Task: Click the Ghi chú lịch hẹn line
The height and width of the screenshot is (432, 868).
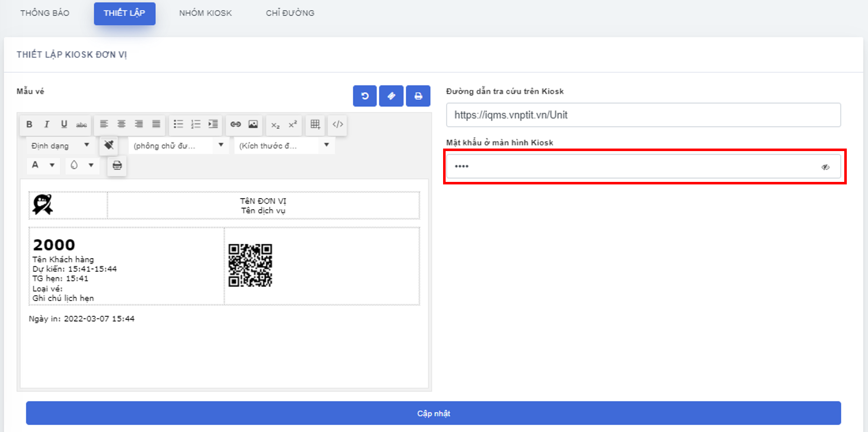Action: click(63, 298)
